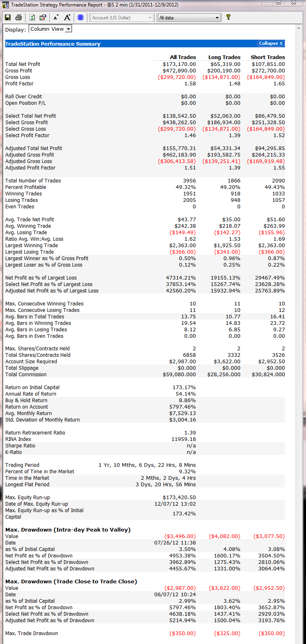The height and width of the screenshot is (644, 306).
Task: Click the All Trades column header
Action: [x=183, y=57]
